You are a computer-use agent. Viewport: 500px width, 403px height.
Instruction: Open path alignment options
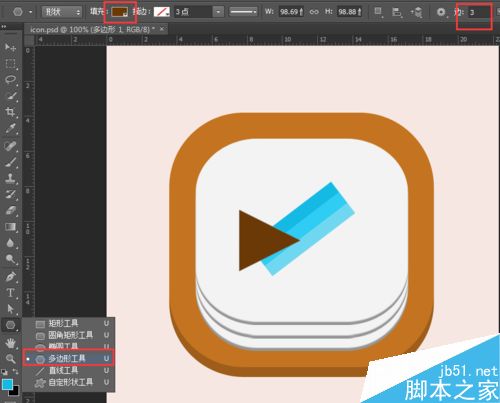[397, 12]
